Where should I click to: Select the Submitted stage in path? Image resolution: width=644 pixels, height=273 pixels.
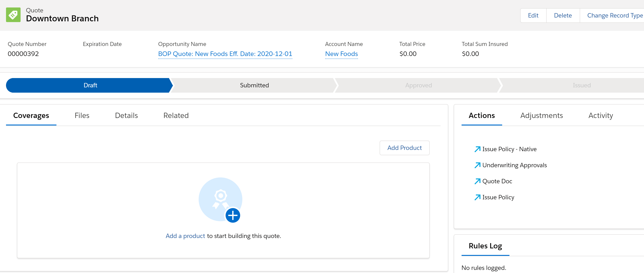[254, 85]
